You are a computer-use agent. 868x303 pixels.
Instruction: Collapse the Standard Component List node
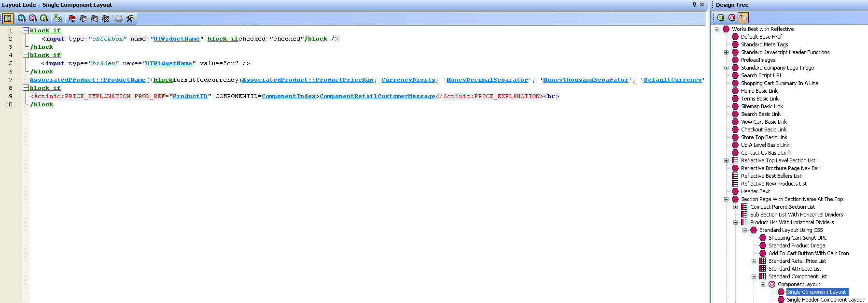754,276
